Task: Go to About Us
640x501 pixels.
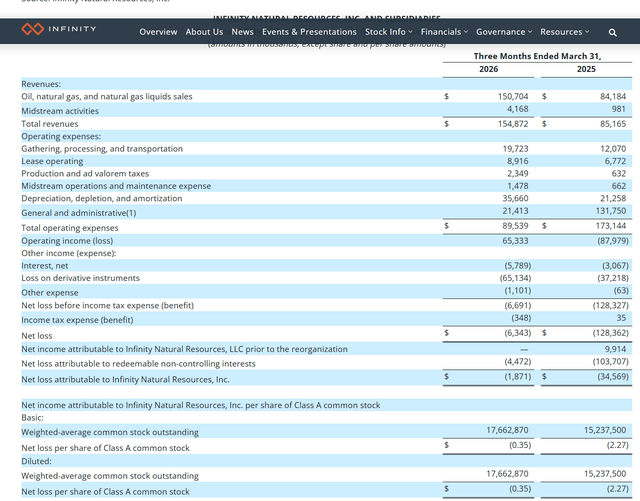Action: tap(204, 32)
